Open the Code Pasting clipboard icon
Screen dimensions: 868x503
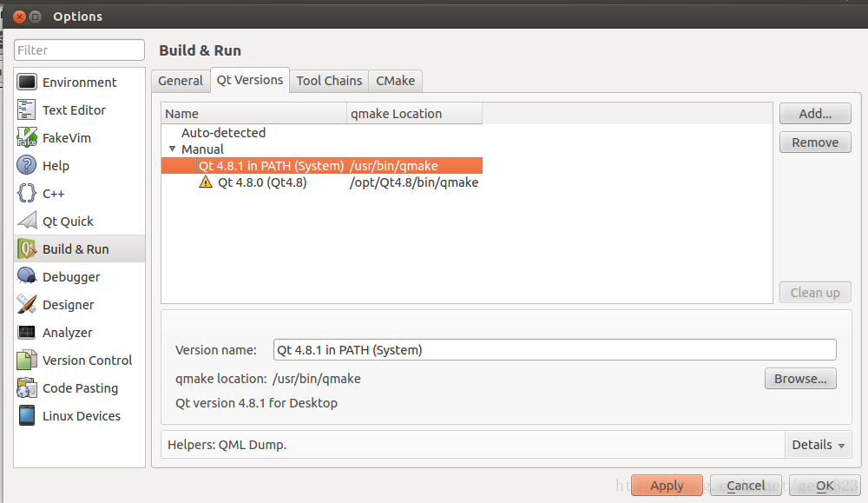27,387
